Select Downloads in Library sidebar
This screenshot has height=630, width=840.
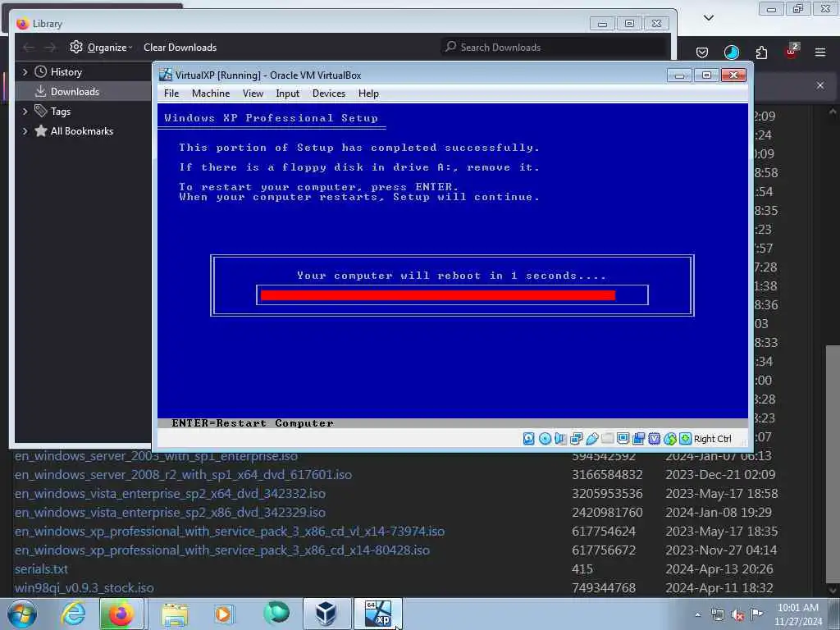pyautogui.click(x=75, y=92)
